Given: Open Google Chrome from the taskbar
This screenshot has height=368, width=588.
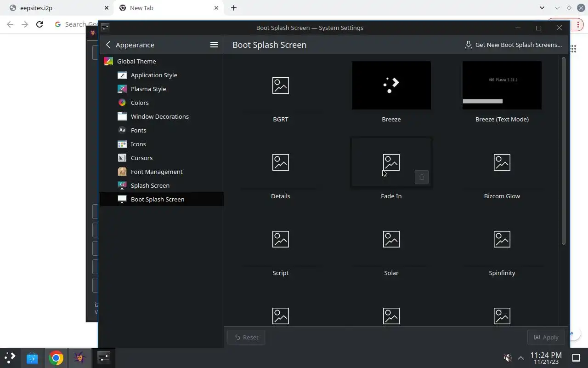Looking at the screenshot, I should coord(56,357).
